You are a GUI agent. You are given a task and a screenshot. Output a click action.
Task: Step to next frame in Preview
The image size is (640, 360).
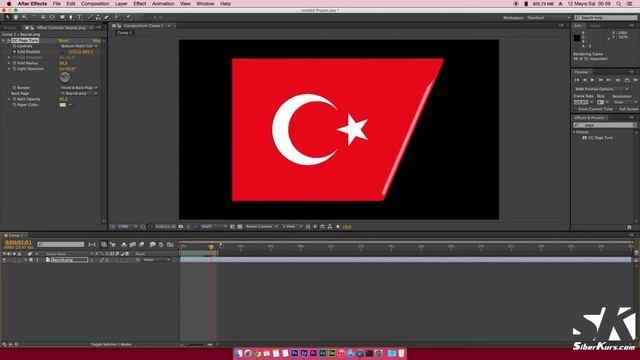(x=600, y=80)
